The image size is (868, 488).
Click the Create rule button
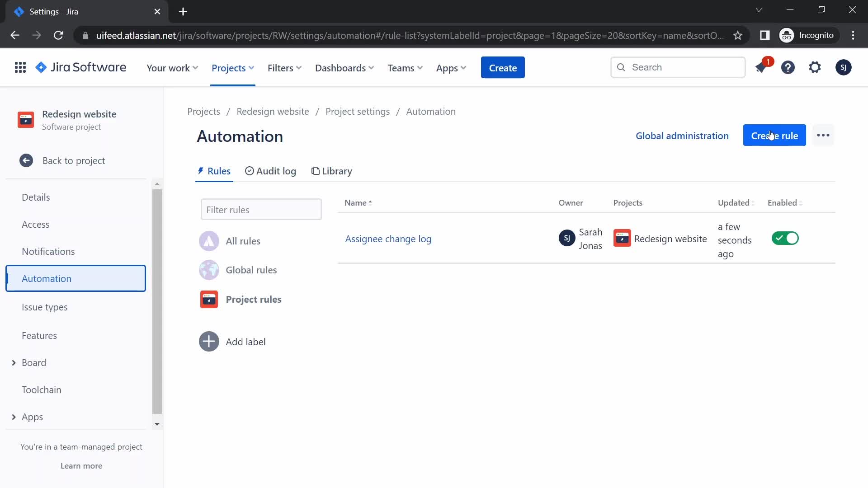774,135
